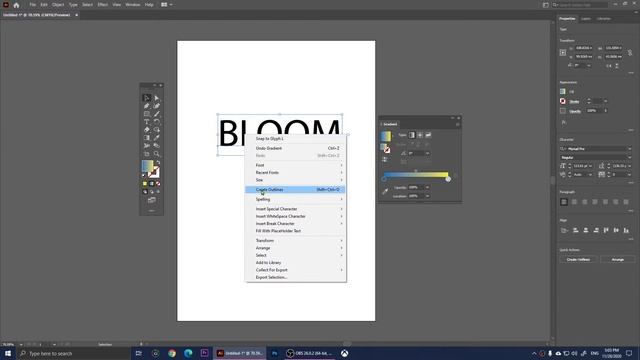Choose Create Outlines from context menu
The height and width of the screenshot is (360, 640).
pyautogui.click(x=296, y=190)
